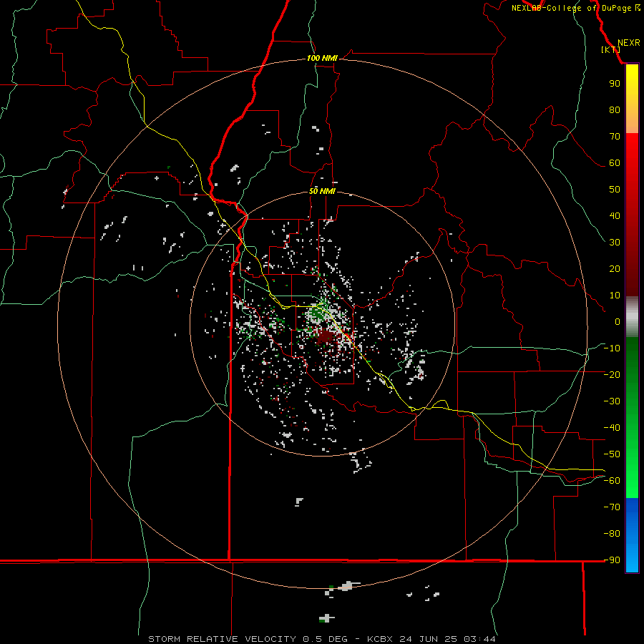
Task: Click the -30 value on velocity scale
Action: tap(612, 401)
